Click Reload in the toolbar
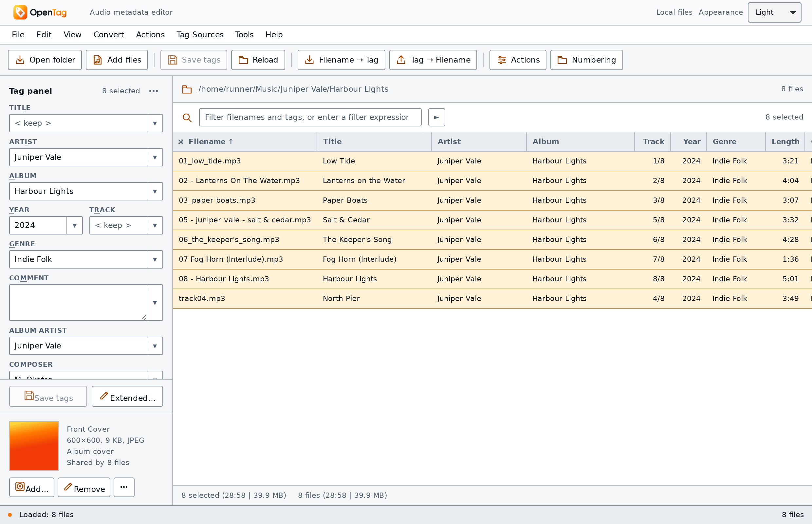This screenshot has height=524, width=812. tap(258, 60)
